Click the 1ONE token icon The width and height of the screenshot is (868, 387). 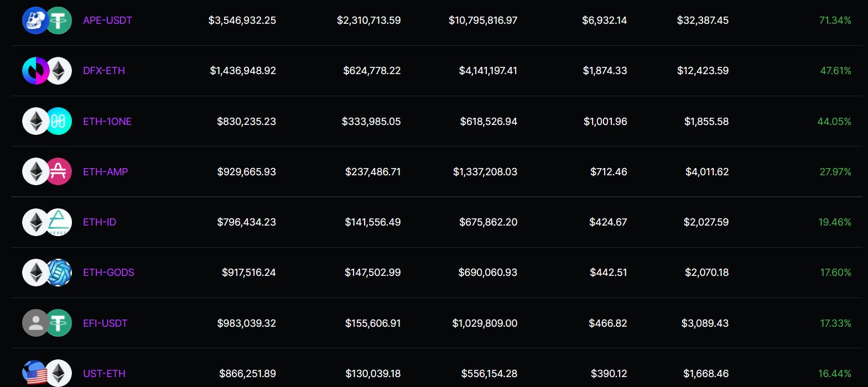60,121
